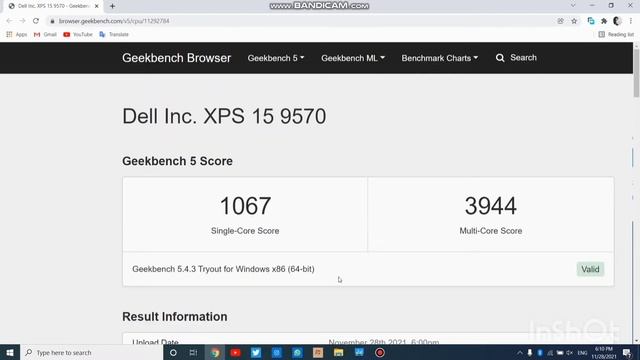This screenshot has height=360, width=640.
Task: Open the Chrome three-dot menu
Action: 631,21
